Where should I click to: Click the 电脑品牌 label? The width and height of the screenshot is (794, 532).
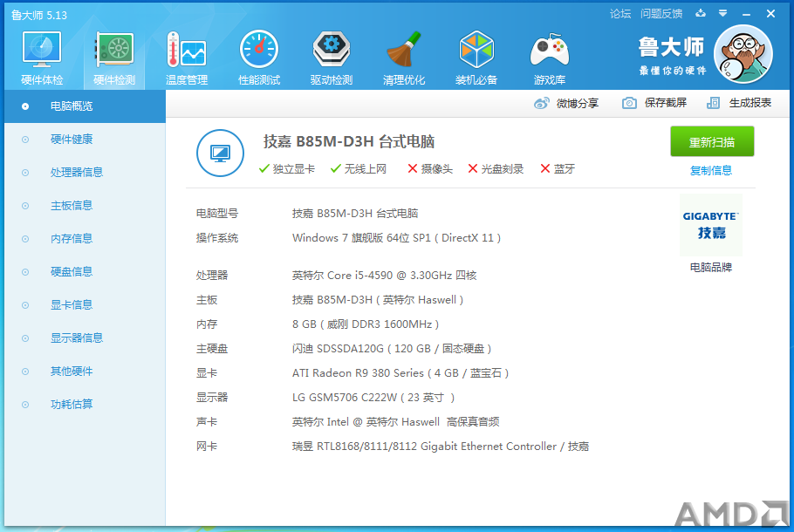(x=711, y=267)
